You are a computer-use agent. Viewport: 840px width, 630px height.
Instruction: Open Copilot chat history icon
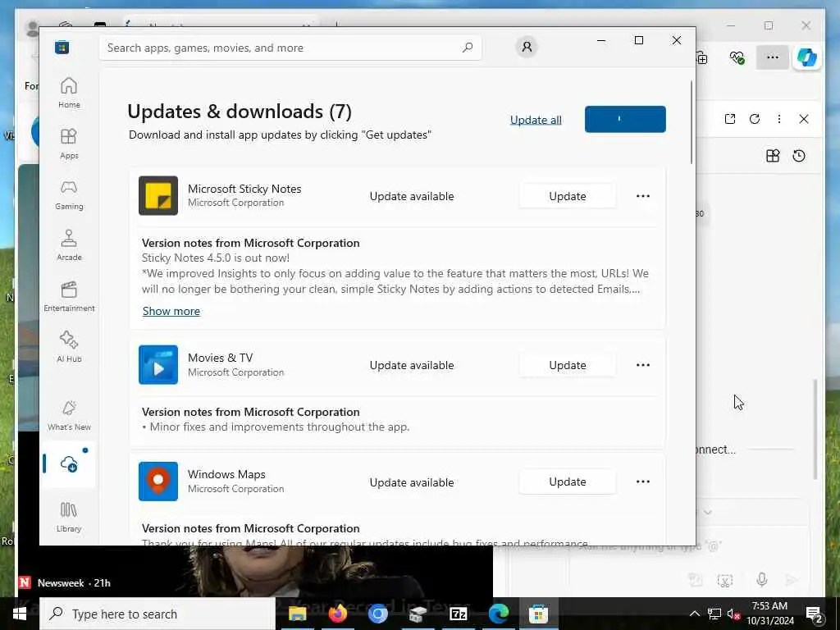tap(799, 156)
